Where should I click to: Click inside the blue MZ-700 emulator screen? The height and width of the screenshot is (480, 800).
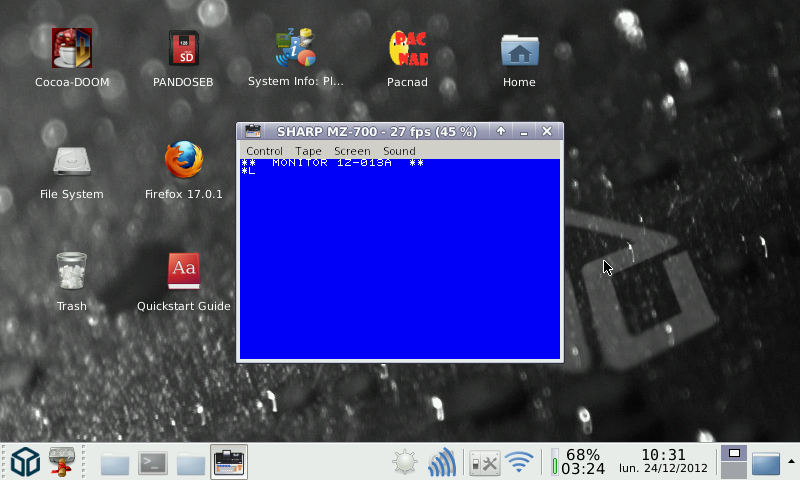coord(400,259)
